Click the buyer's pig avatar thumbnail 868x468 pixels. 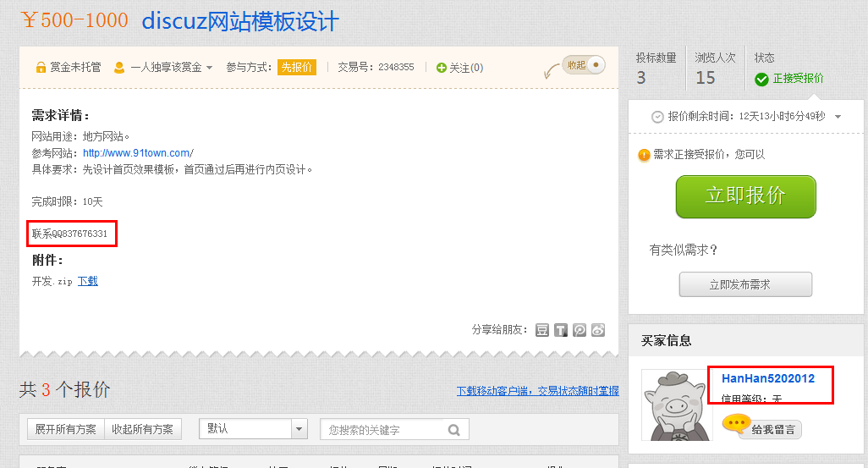[x=676, y=405]
